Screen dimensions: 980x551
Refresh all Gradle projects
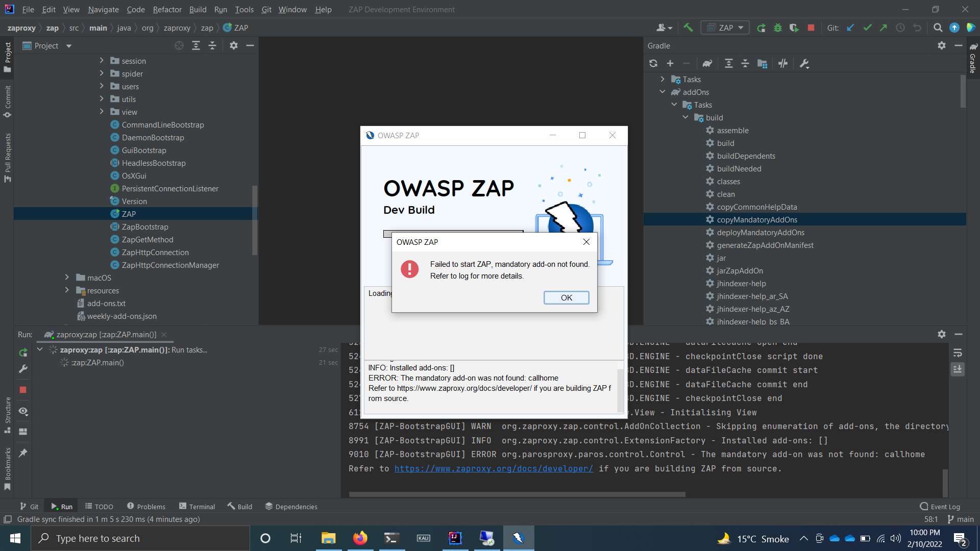coord(654,63)
